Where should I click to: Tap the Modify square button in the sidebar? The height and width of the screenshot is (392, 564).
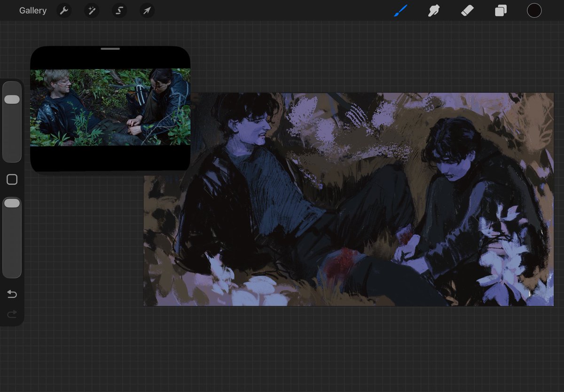(x=12, y=180)
